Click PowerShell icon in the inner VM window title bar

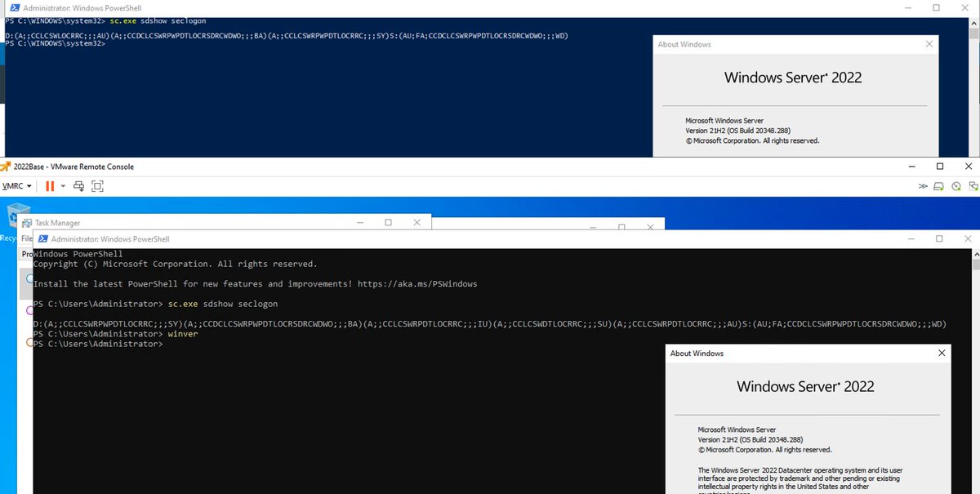click(42, 239)
